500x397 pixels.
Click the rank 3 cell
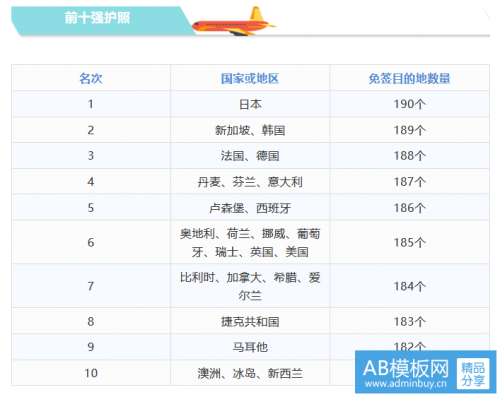click(x=91, y=156)
